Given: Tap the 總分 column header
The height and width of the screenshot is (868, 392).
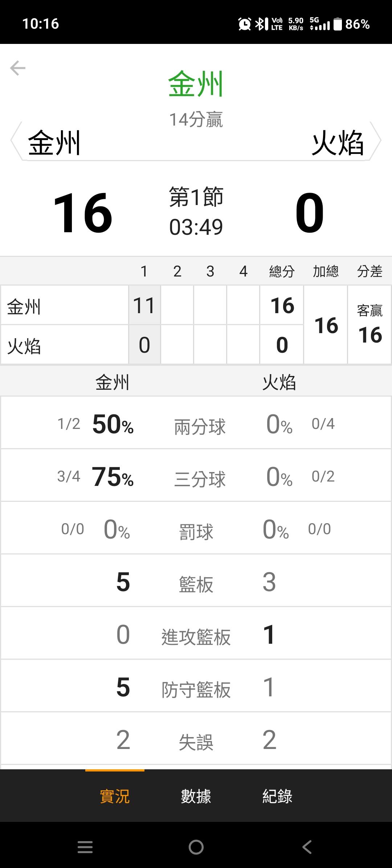Looking at the screenshot, I should tap(282, 271).
